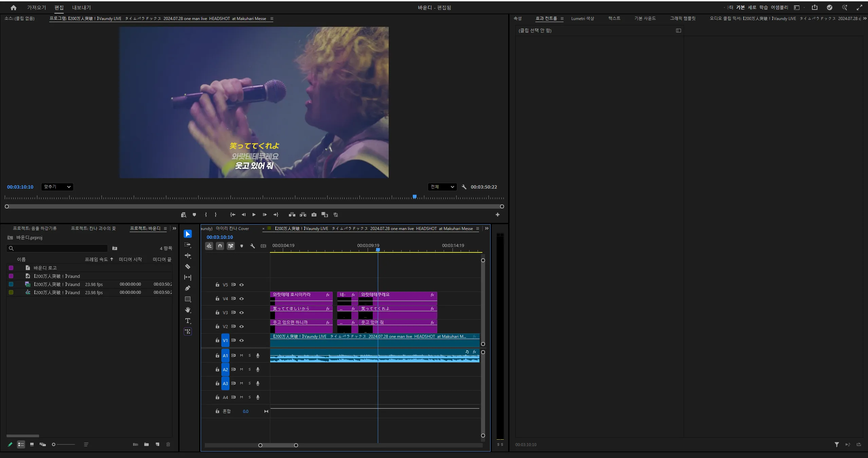Image resolution: width=868 pixels, height=458 pixels.
Task: Open the 기본 사운드 tab
Action: (645, 19)
